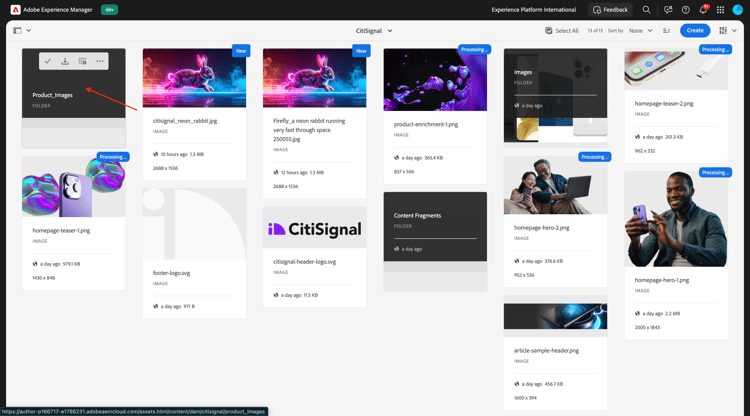Viewport: 750px width, 416px height.
Task: Click the globe icon on citisignal-header-logo.svg card
Action: coord(276,295)
